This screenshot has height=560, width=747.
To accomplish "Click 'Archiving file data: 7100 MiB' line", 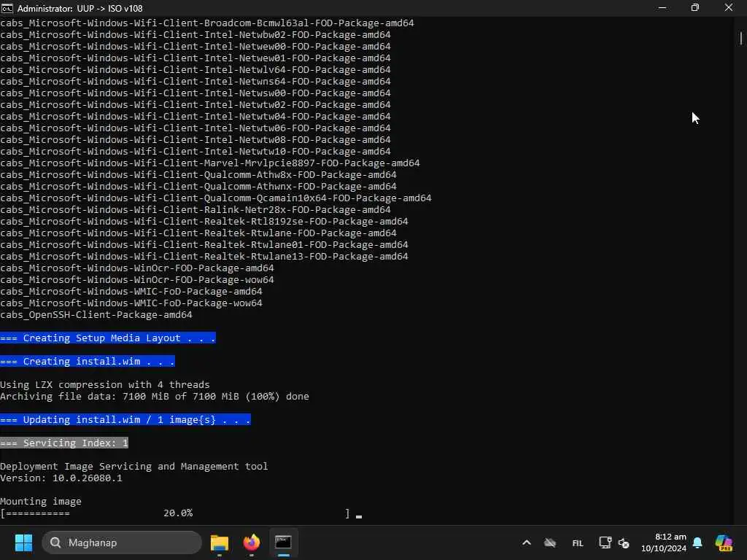I will pyautogui.click(x=155, y=396).
